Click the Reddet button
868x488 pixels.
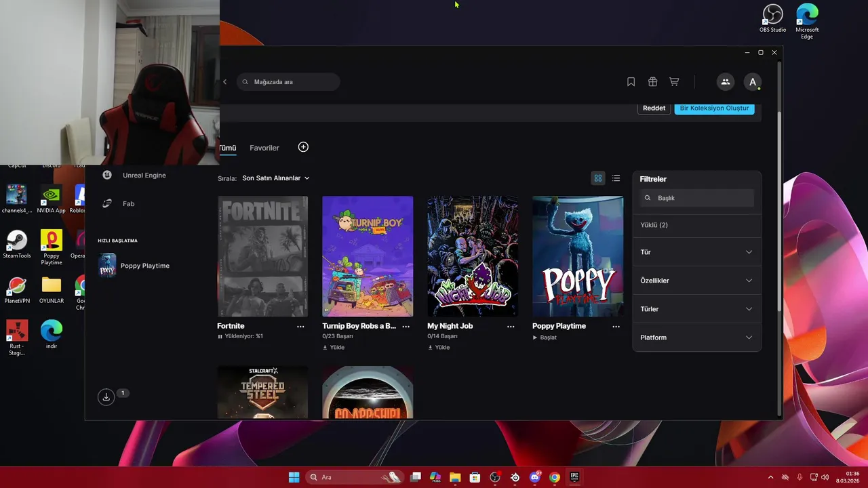pos(654,108)
